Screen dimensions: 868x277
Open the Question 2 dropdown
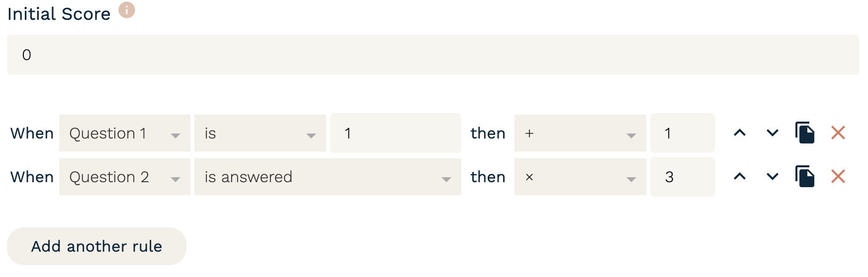coord(124,177)
